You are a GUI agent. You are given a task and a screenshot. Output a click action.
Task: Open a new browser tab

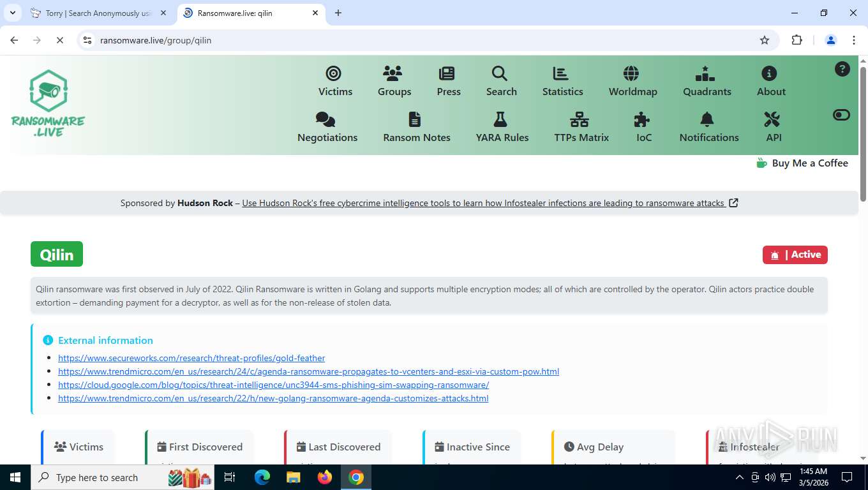point(338,13)
